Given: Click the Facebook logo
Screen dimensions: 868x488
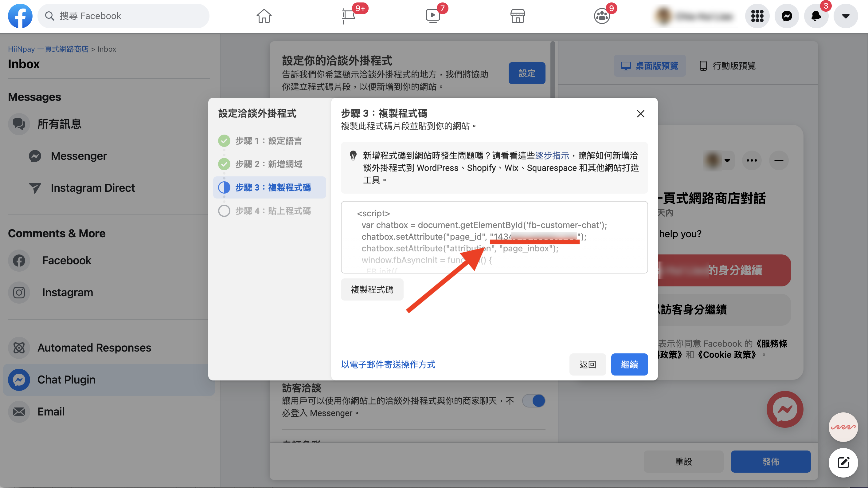Looking at the screenshot, I should click(20, 16).
